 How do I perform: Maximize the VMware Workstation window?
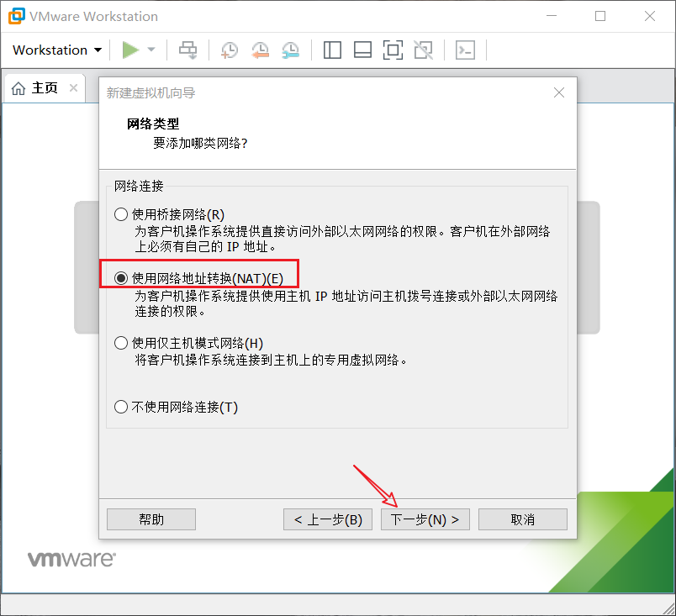point(600,16)
